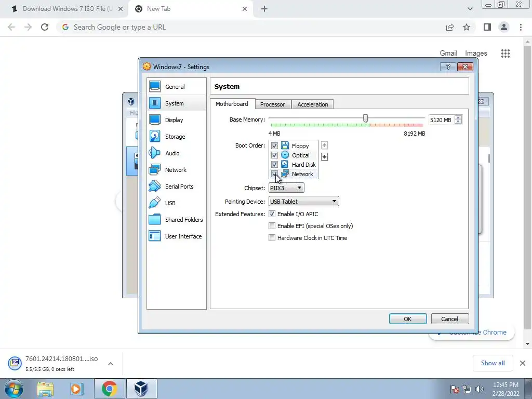The height and width of the screenshot is (399, 532).
Task: Reload the Chrome page
Action: pos(45,27)
